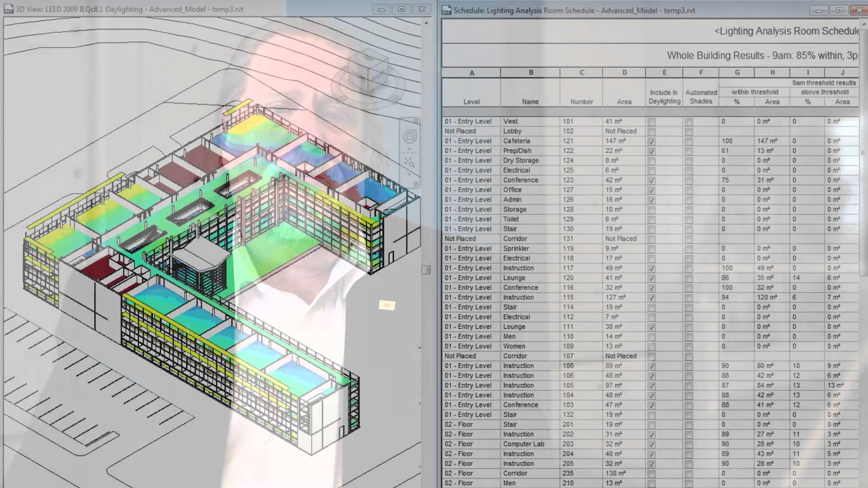Screen dimensions: 868x488
Task: Select the Steering Wheel navigation tool
Action: 410,137
